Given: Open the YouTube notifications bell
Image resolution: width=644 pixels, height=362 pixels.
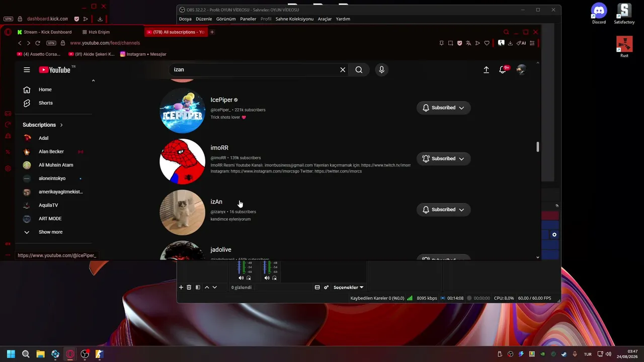Looking at the screenshot, I should (503, 70).
